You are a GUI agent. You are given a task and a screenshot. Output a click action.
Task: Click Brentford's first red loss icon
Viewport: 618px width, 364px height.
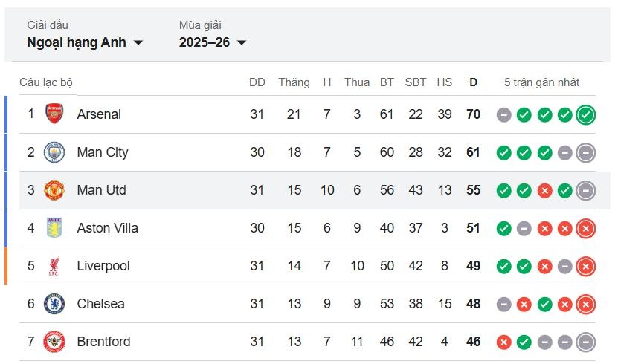(x=504, y=342)
